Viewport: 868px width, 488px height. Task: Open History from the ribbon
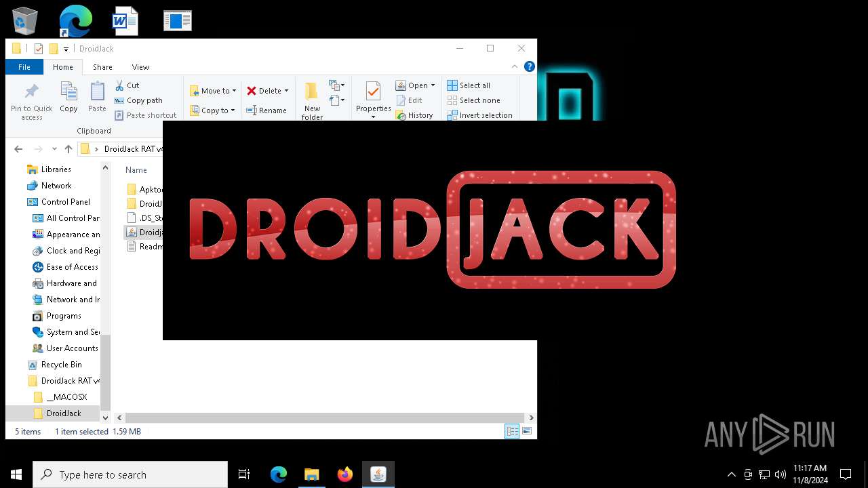click(x=414, y=115)
